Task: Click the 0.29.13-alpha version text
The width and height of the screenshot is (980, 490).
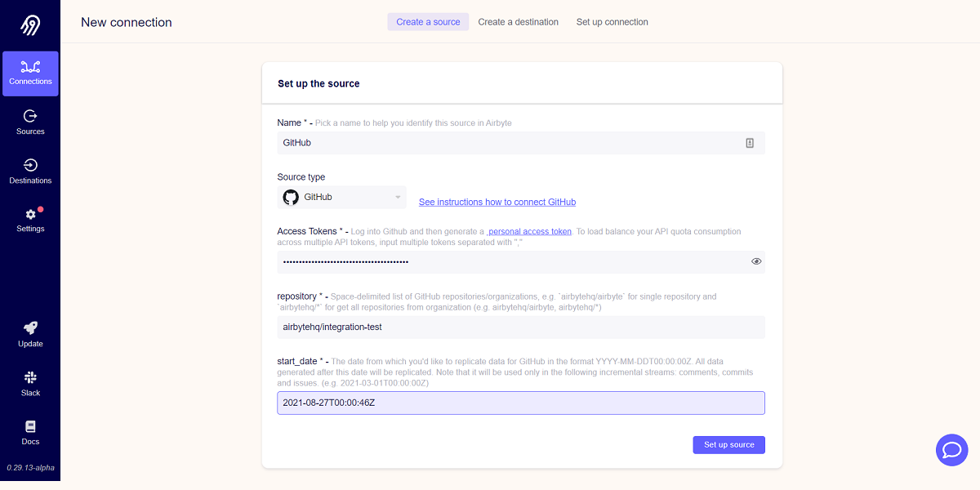Action: point(30,468)
